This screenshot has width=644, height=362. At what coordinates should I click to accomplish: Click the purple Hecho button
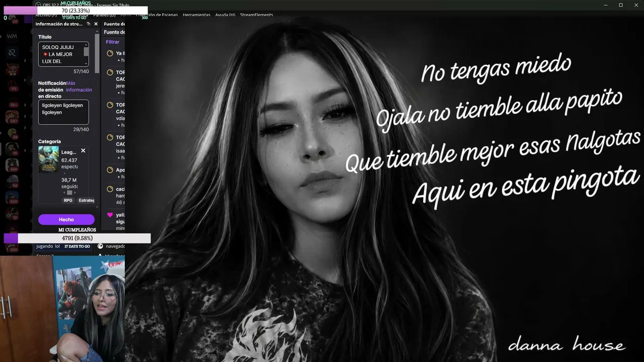tap(66, 220)
